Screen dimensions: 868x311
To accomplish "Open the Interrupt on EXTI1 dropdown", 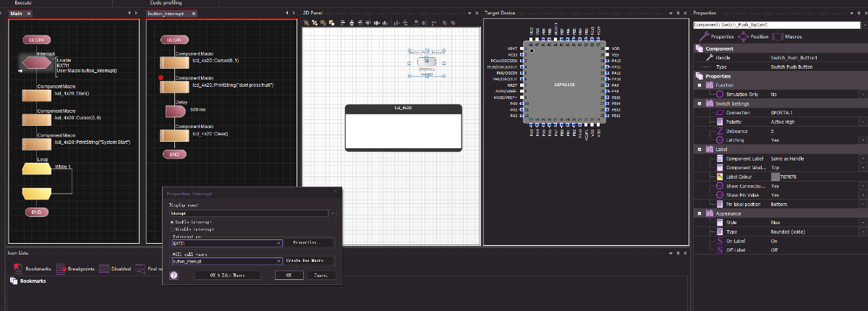I will (x=278, y=243).
